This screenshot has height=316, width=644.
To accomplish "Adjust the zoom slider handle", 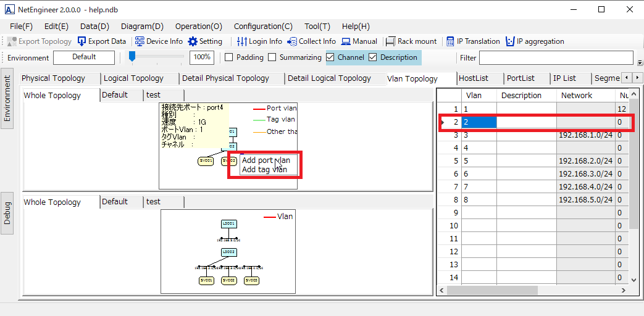I will [x=132, y=57].
